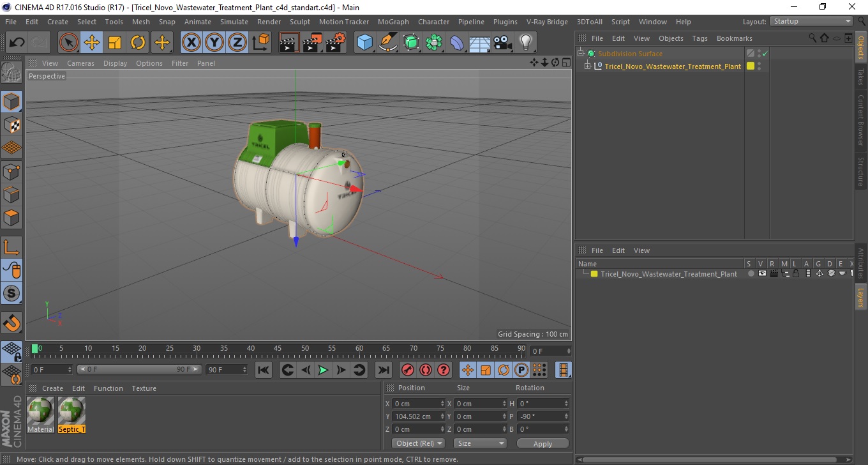868x465 pixels.
Task: Toggle Subdivision Surface enable checkmark
Action: pyautogui.click(x=765, y=54)
